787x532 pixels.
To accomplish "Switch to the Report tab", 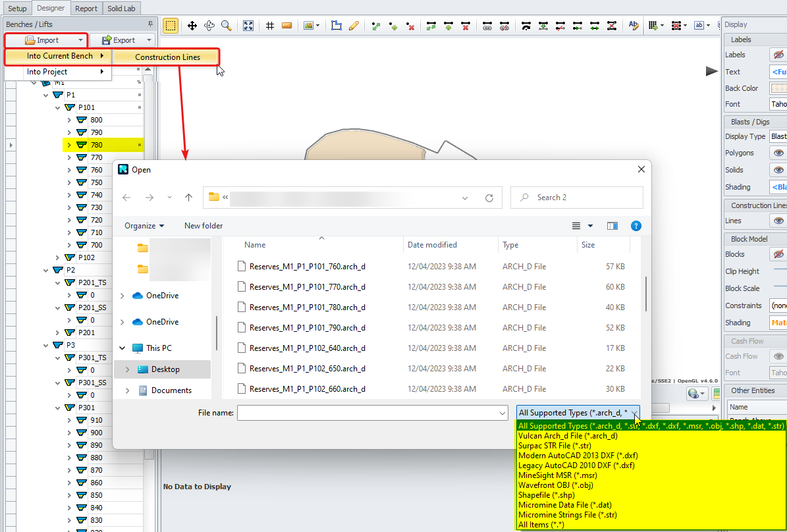I will pos(86,9).
